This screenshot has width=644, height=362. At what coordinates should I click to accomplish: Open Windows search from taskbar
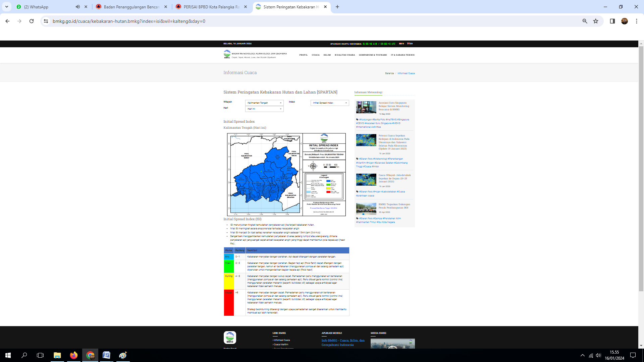tap(24, 355)
